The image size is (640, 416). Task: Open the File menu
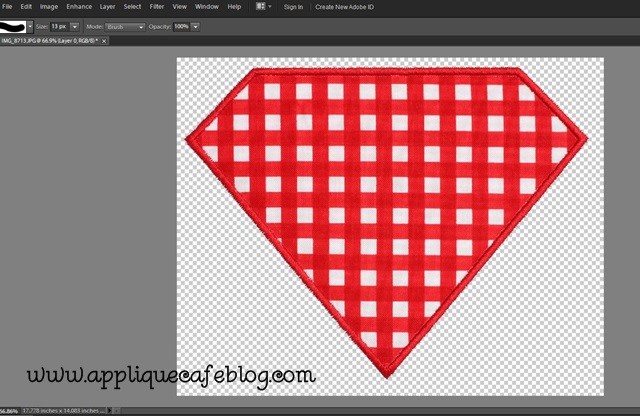7,7
